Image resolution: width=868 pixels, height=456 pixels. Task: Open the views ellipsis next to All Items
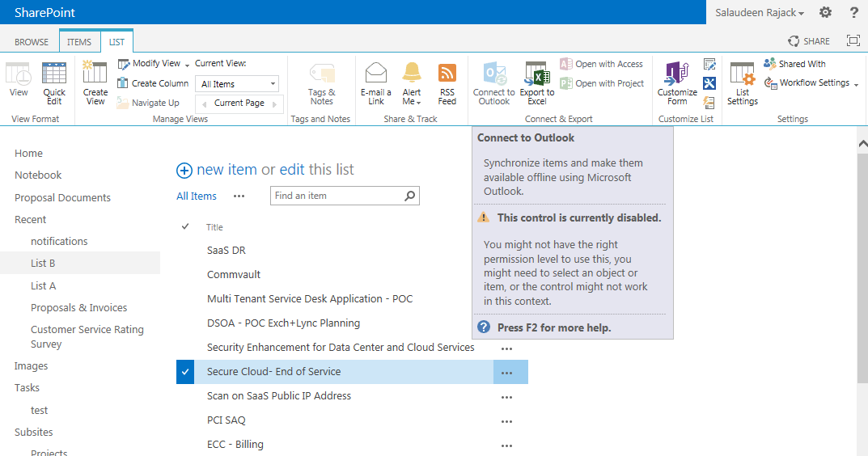pyautogui.click(x=239, y=196)
